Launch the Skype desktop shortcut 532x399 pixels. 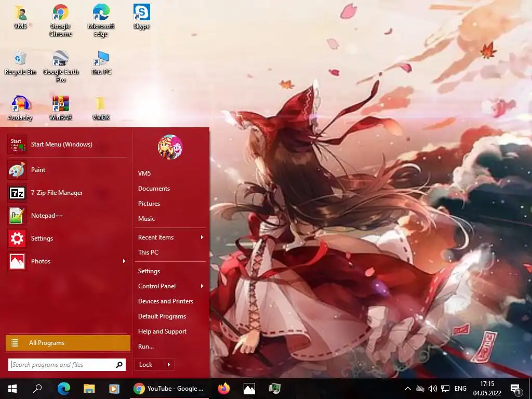click(x=141, y=16)
